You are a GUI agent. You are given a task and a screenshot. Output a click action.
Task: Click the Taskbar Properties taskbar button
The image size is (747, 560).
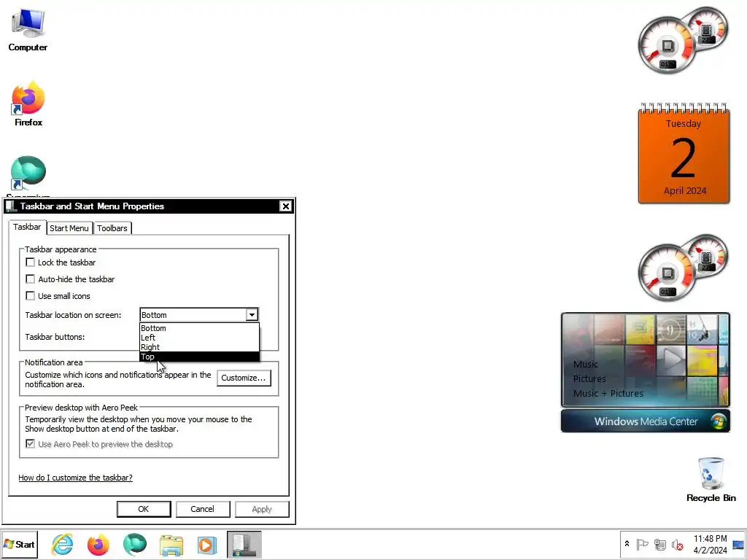[x=244, y=544]
